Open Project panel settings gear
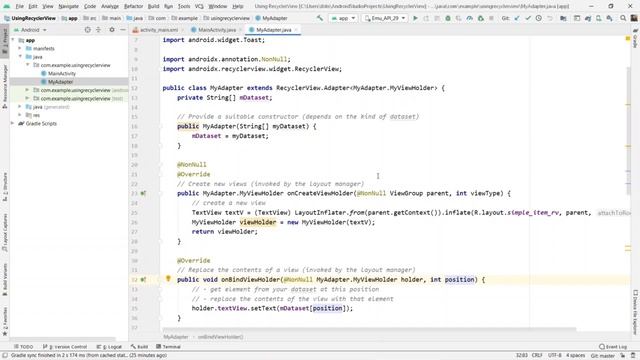Screen dimensions: 640x360 (112, 30)
